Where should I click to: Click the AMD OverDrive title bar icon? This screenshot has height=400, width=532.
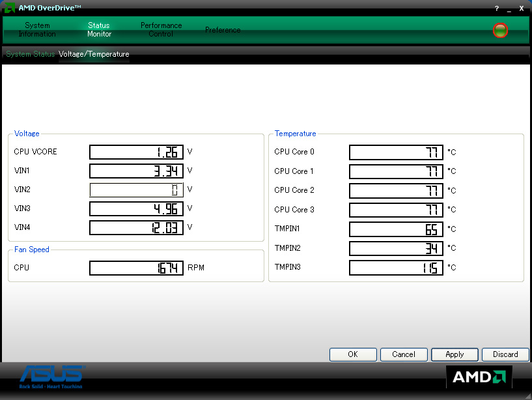(9, 8)
